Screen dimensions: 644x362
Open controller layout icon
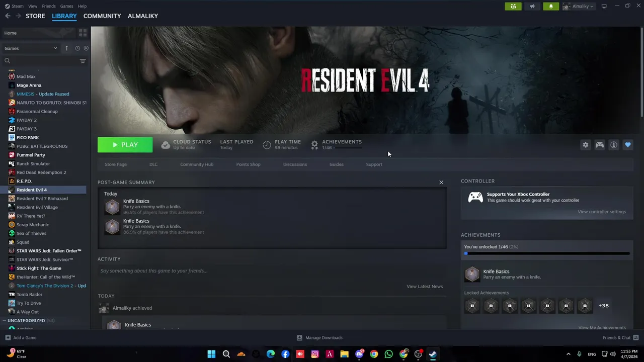pyautogui.click(x=600, y=145)
